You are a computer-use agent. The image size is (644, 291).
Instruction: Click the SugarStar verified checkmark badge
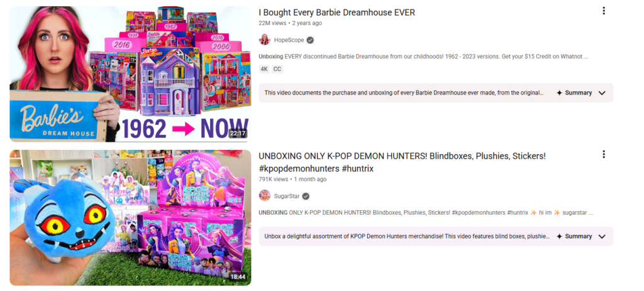306,196
